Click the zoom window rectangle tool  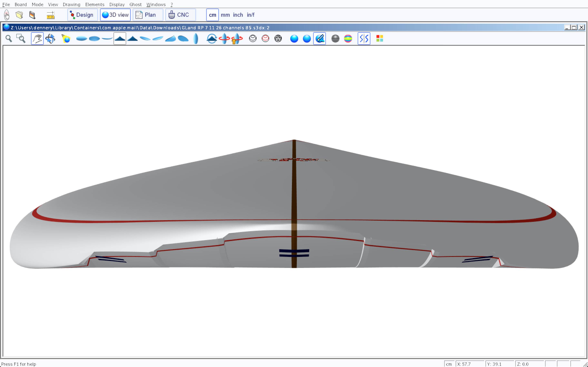pos(21,39)
